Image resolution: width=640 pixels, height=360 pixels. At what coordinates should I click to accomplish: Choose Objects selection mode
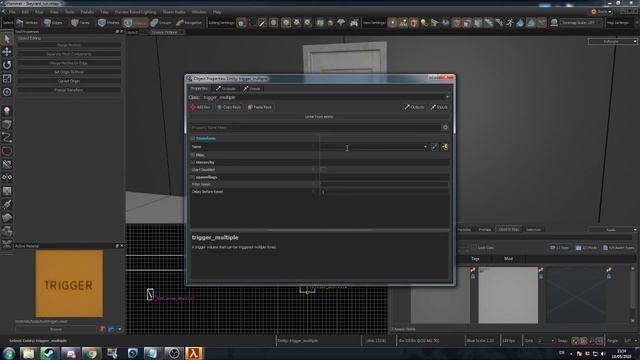pos(135,23)
